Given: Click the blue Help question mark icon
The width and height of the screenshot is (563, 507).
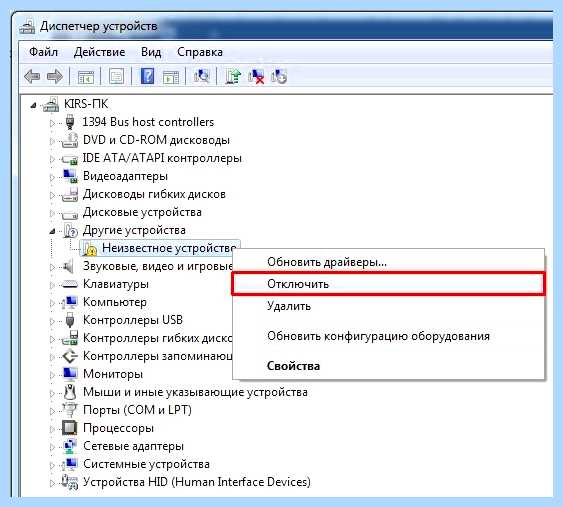Looking at the screenshot, I should [147, 76].
